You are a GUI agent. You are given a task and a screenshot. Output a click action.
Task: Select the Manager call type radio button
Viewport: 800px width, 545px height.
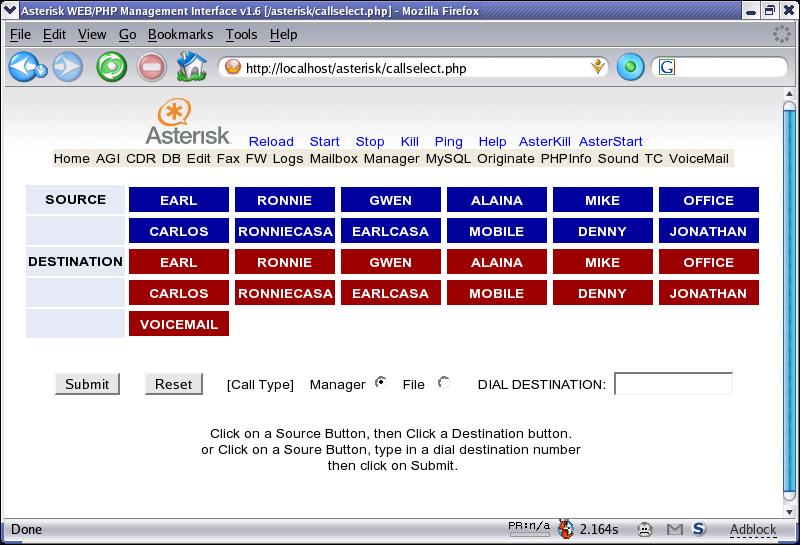[x=380, y=383]
